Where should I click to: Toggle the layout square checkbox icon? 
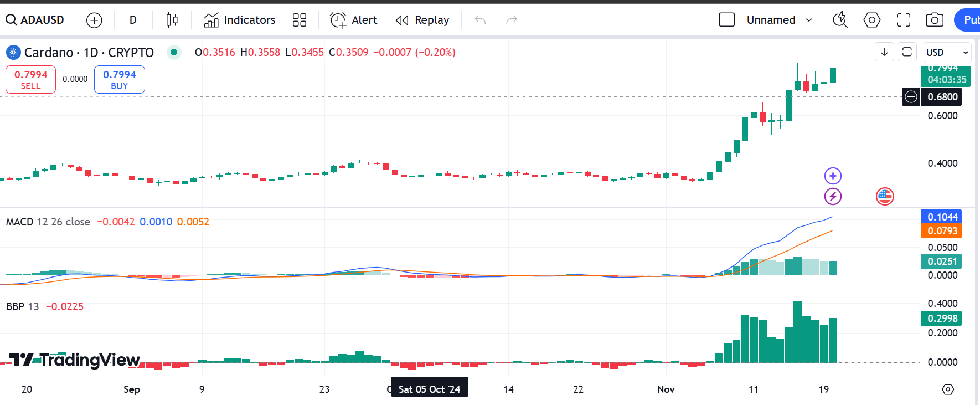pos(726,20)
